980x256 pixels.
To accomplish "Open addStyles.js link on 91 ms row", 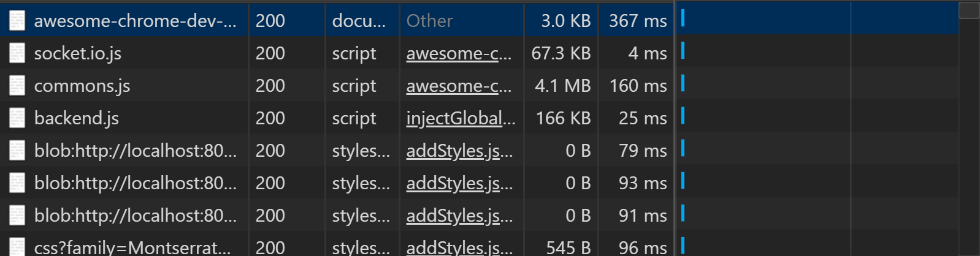I will pos(459,216).
